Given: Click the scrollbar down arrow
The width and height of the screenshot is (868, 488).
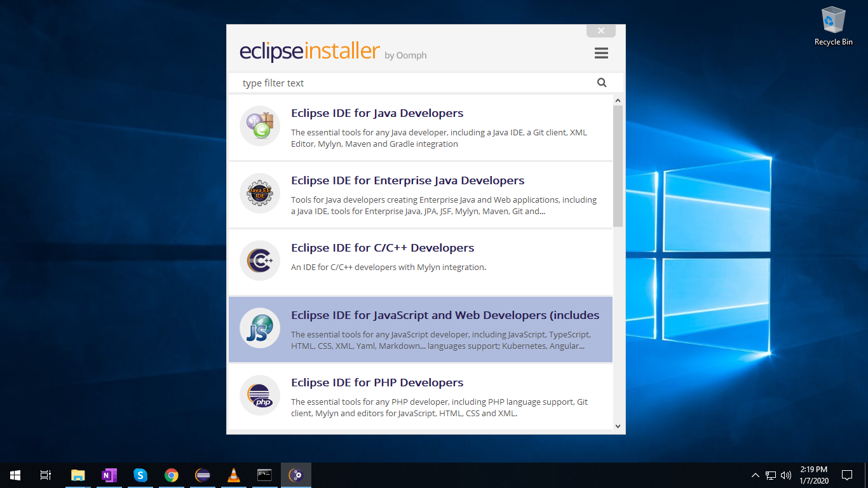Looking at the screenshot, I should tap(617, 426).
